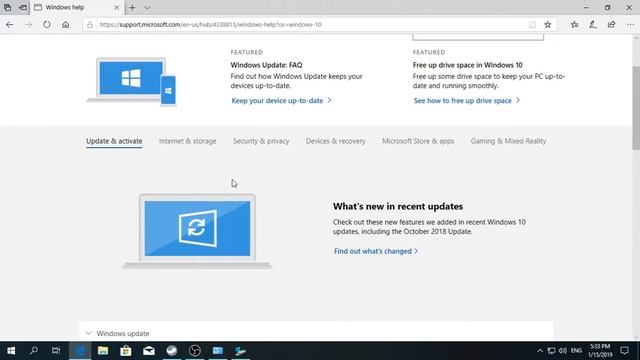
Task: Open Windows Update: FAQ article
Action: pos(267,65)
